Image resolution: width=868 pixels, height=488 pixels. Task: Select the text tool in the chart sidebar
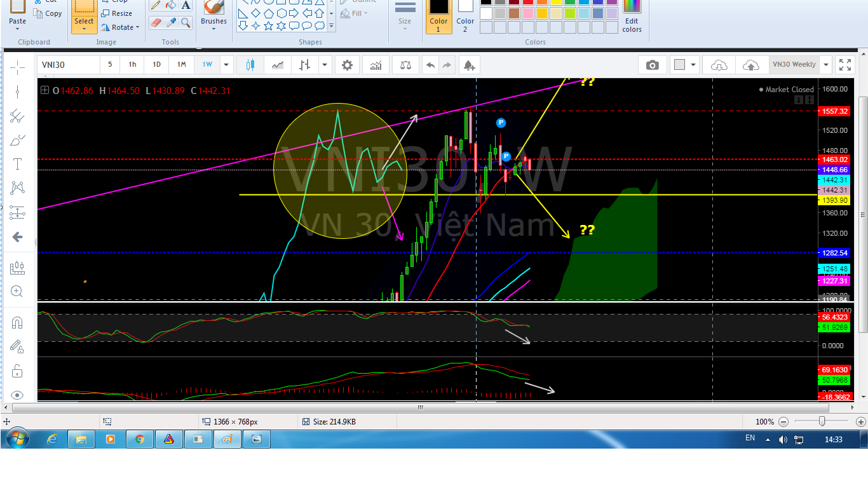click(x=17, y=165)
